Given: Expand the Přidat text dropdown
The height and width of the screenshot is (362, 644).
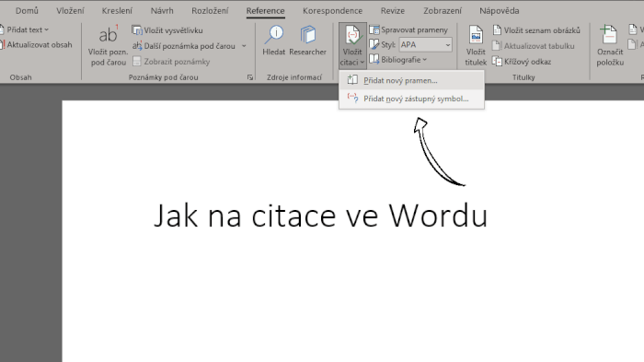Looking at the screenshot, I should 46,29.
